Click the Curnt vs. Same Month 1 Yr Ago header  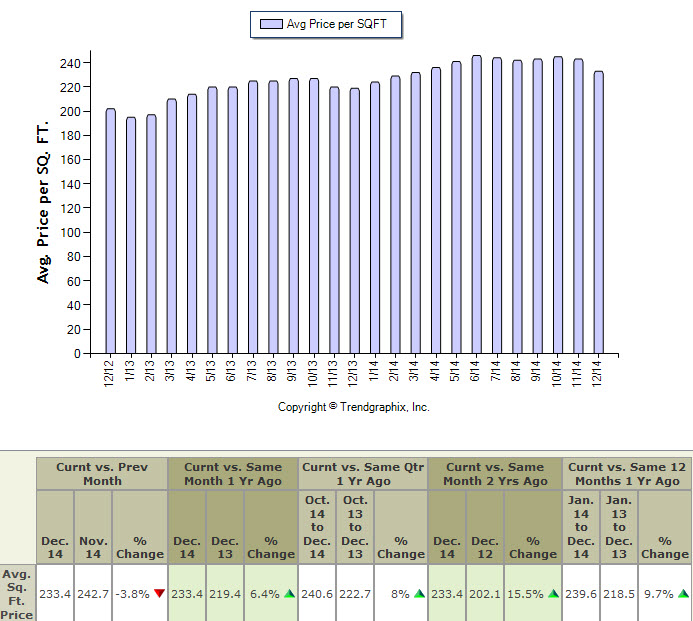click(x=233, y=474)
